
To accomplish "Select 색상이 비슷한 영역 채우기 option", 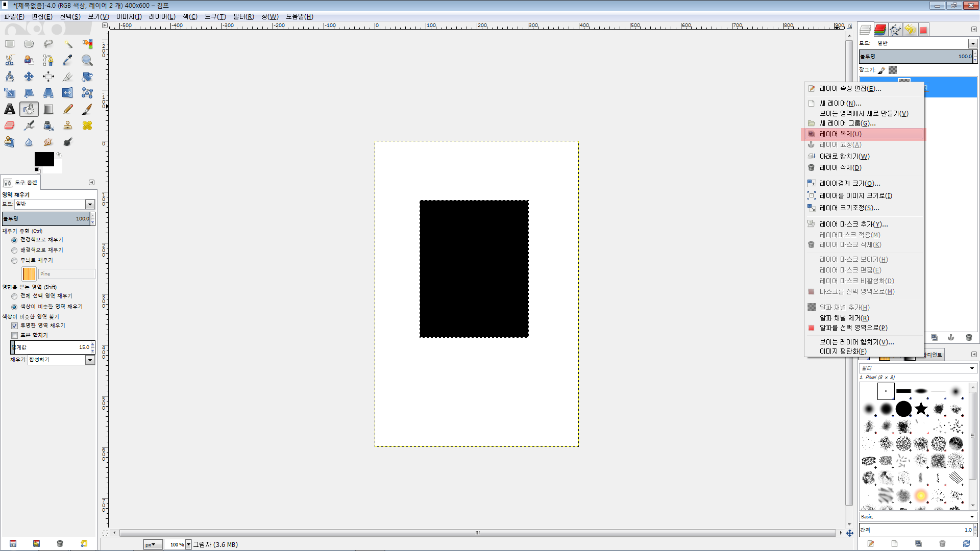I will pos(14,307).
